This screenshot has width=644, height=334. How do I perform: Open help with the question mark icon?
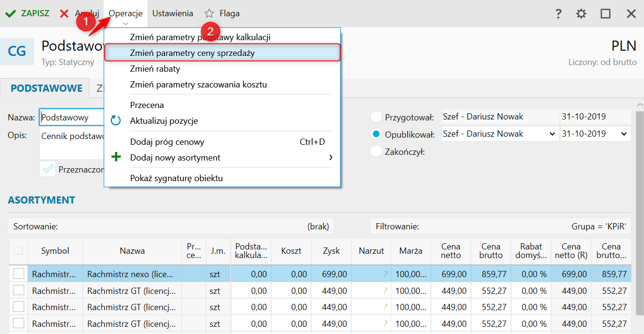point(558,14)
